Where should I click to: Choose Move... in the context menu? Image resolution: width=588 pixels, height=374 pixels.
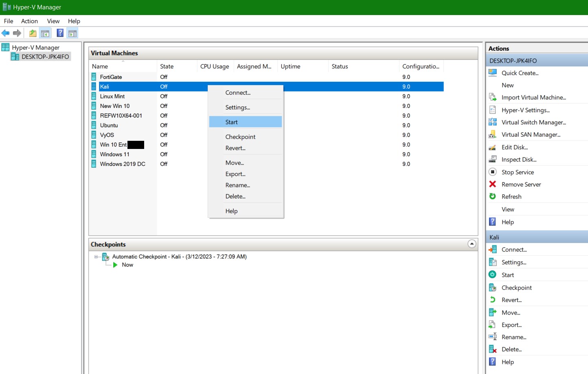click(x=246, y=163)
